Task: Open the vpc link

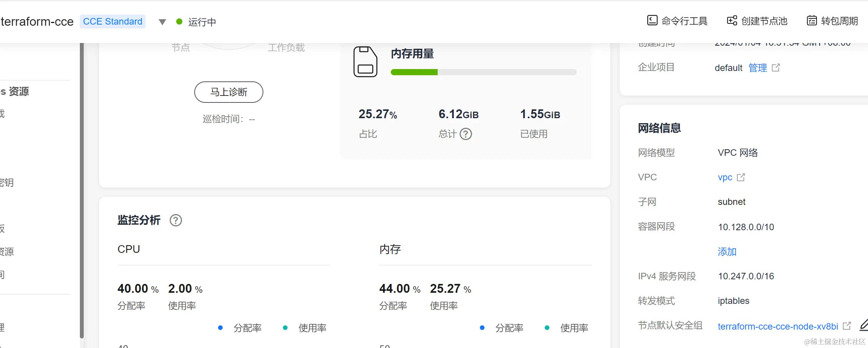Action: (x=725, y=177)
